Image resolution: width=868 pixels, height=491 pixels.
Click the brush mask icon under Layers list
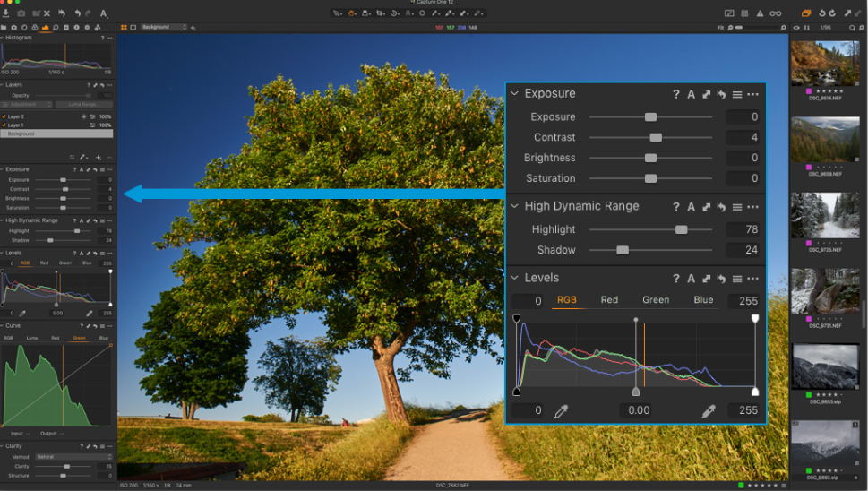pos(82,157)
